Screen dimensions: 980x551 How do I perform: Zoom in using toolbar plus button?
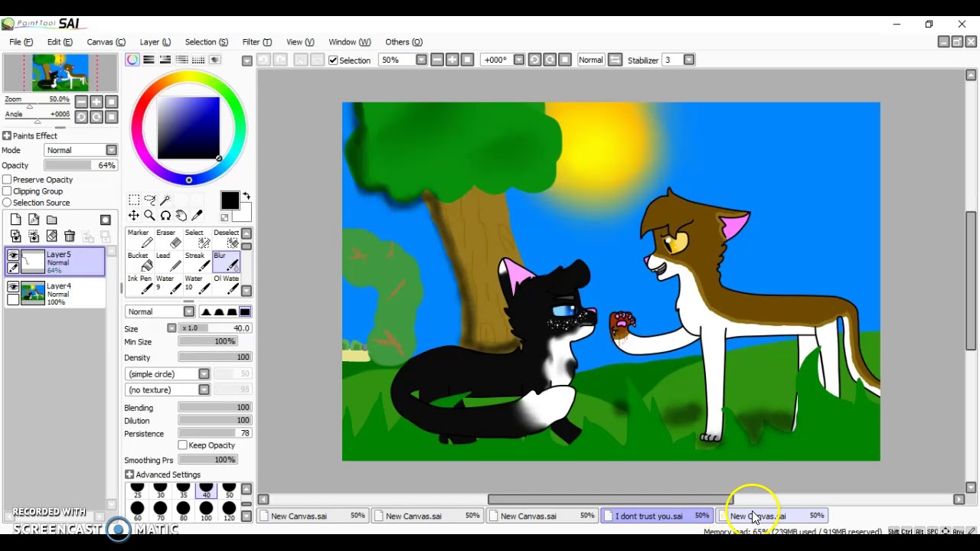click(452, 60)
